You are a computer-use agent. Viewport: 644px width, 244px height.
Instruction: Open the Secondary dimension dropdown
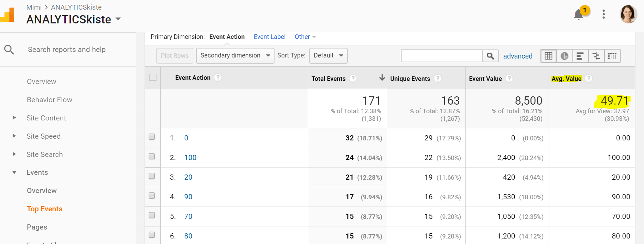pos(235,55)
